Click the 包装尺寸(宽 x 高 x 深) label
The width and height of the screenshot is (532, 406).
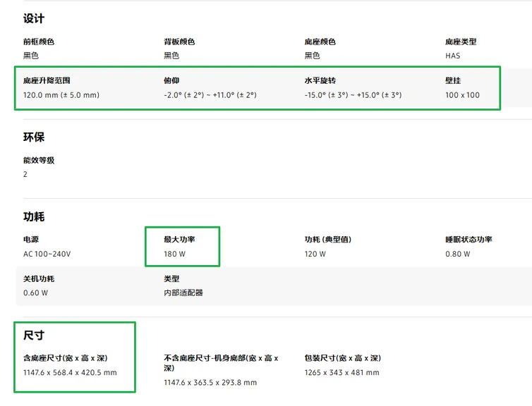coord(343,358)
